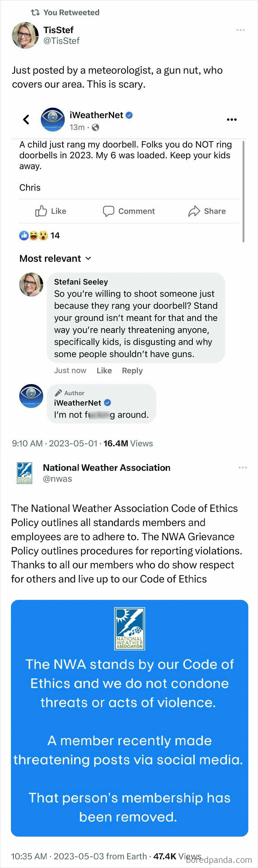Click the Author pencil icon on iWeatherNet's comment
The image size is (258, 868).
pos(58,393)
